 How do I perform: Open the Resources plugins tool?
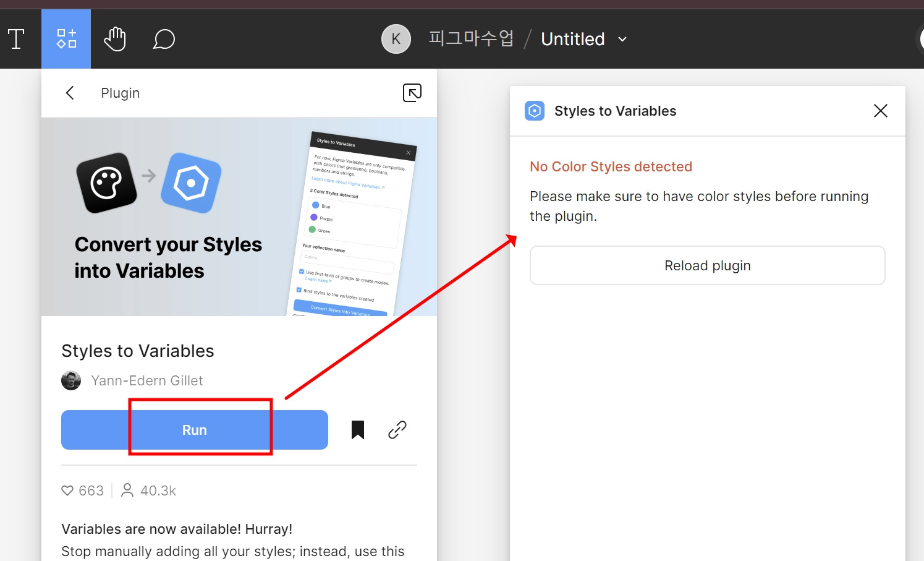[x=66, y=39]
